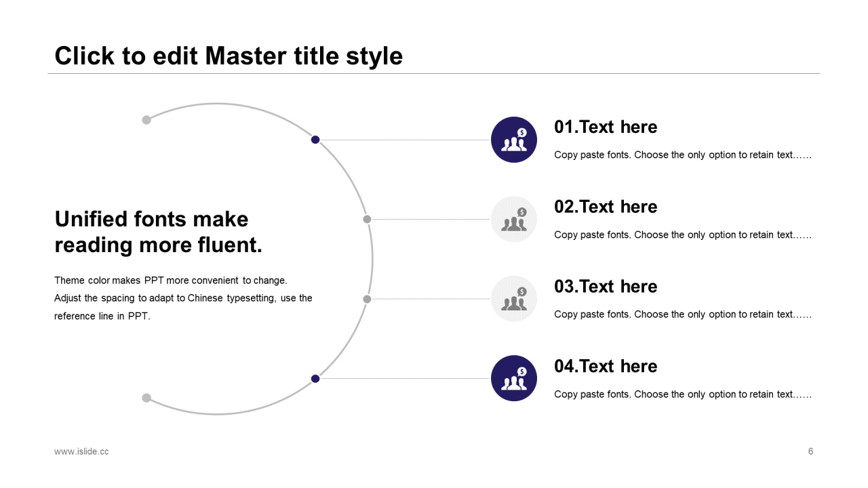The width and height of the screenshot is (868, 488).
Task: Select the "01.Text here" heading
Action: (606, 127)
